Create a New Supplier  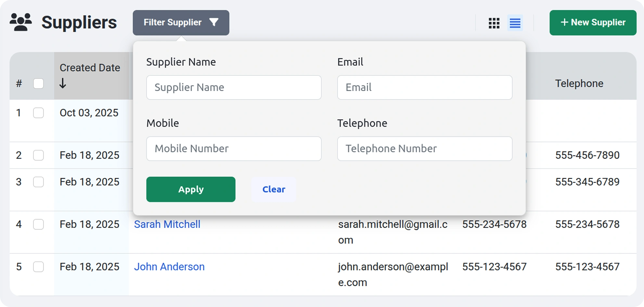pyautogui.click(x=593, y=22)
